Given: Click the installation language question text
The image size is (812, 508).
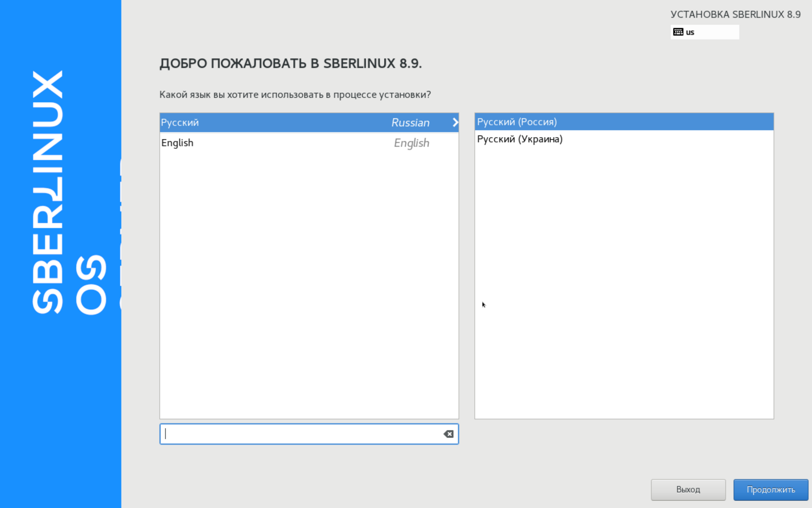Looking at the screenshot, I should [x=295, y=95].
